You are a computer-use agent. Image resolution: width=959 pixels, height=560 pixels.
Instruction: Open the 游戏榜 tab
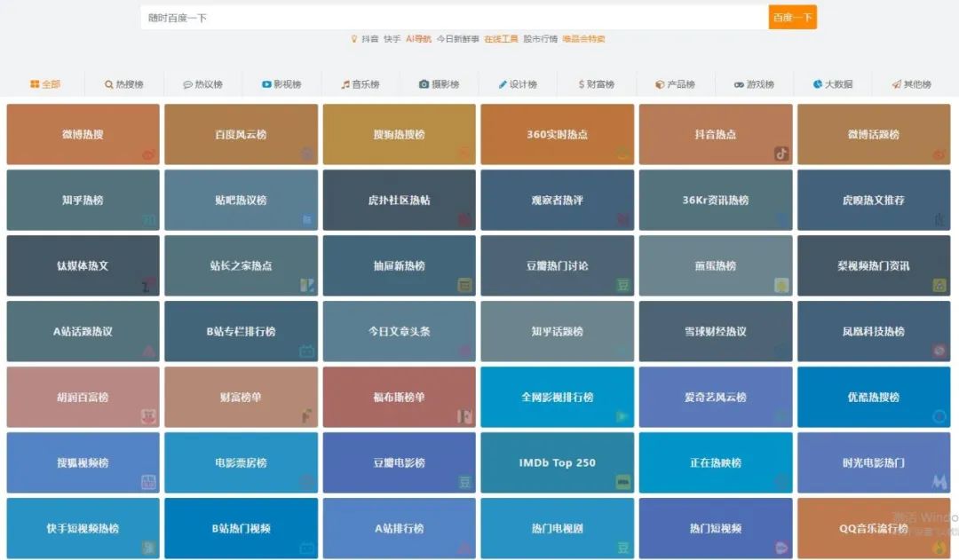click(754, 84)
